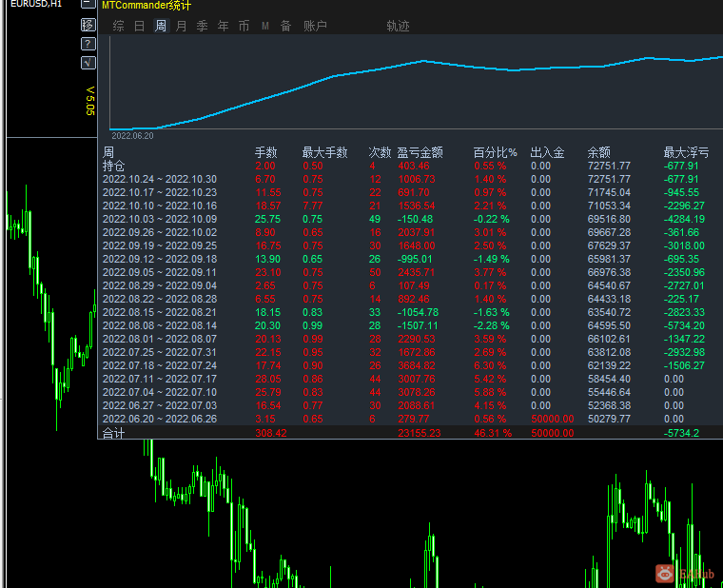This screenshot has width=723, height=588.
Task: Select week row 2022.08.01 ~ 2022.08.07
Action: coord(160,339)
